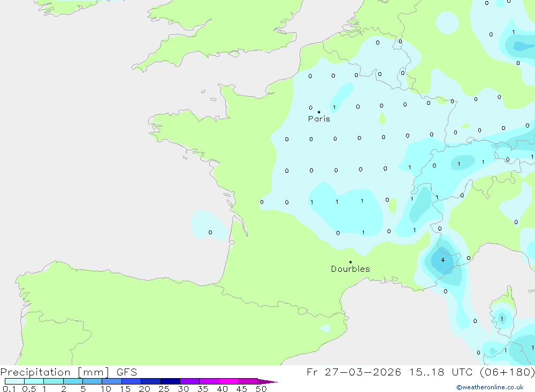Screen dimensions: 535x392
Task: Pick the dark blue 20–25 legend swatch
Action: (151, 381)
